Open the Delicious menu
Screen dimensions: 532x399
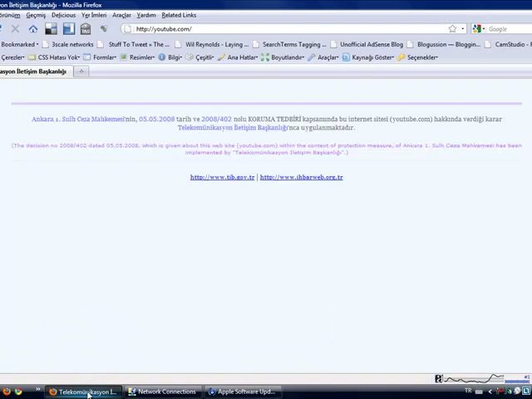pos(63,15)
